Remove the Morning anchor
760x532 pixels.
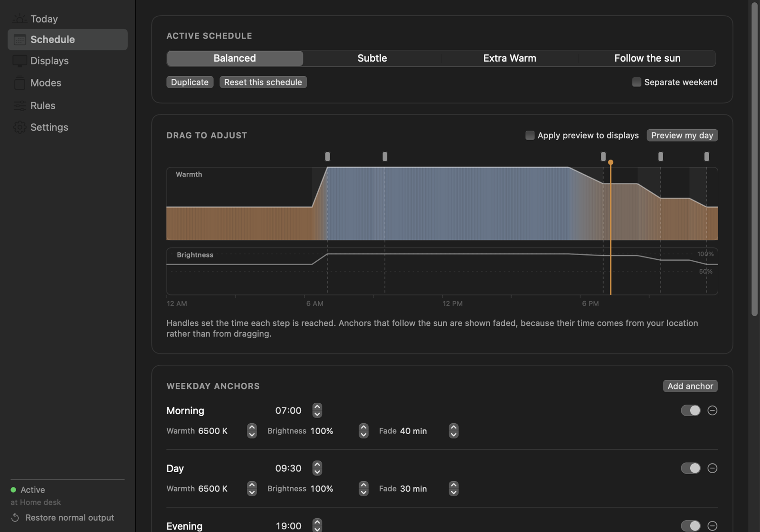tap(712, 410)
